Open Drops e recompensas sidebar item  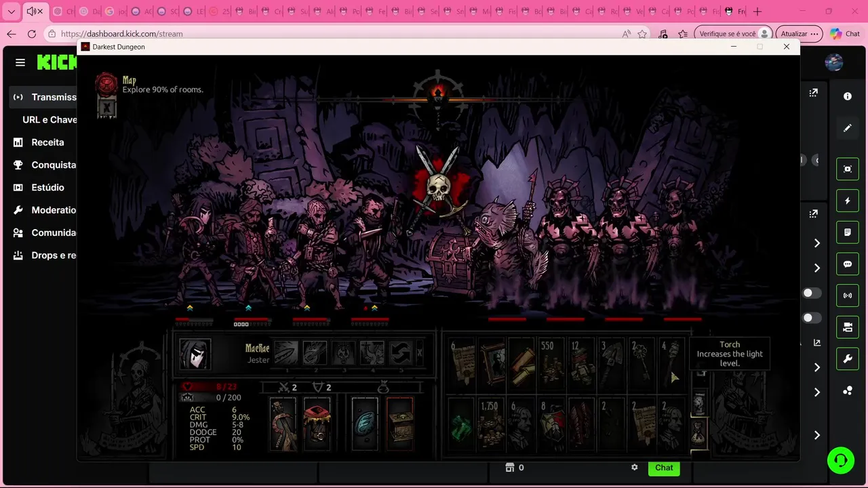tap(45, 256)
